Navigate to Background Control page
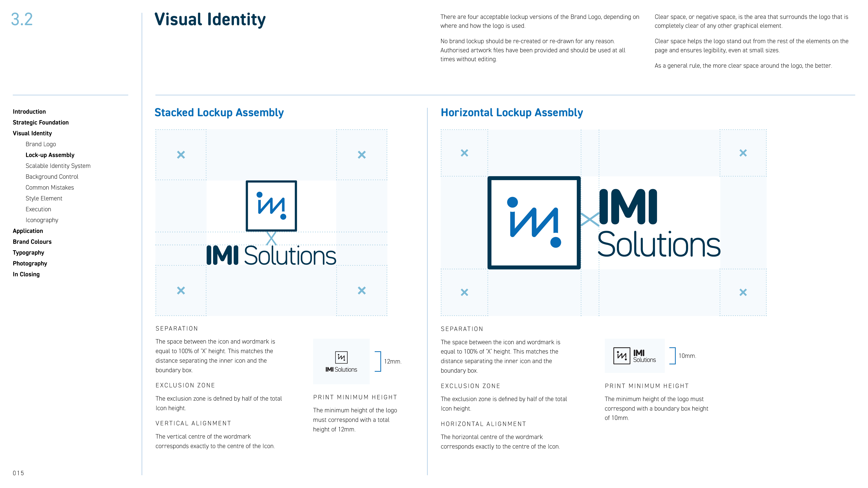The height and width of the screenshot is (488, 868). (52, 177)
